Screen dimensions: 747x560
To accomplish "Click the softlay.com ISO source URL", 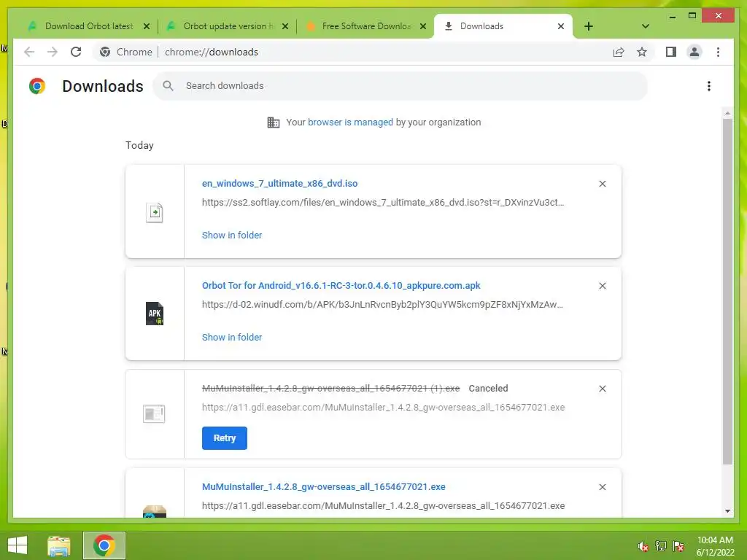I will click(382, 203).
